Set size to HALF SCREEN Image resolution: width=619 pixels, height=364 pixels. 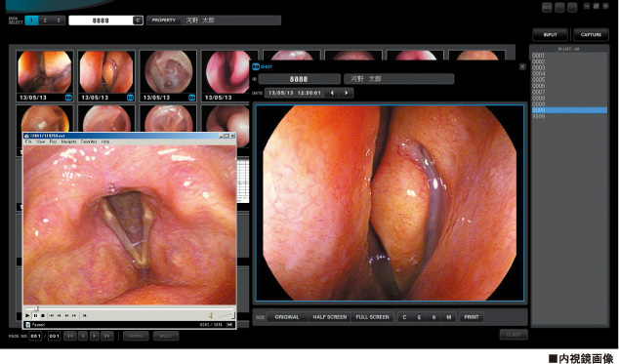330,317
